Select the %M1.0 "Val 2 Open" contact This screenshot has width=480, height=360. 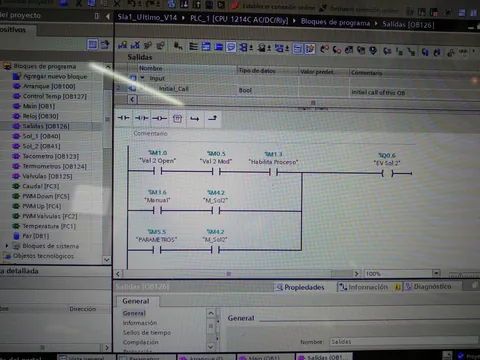click(x=158, y=171)
